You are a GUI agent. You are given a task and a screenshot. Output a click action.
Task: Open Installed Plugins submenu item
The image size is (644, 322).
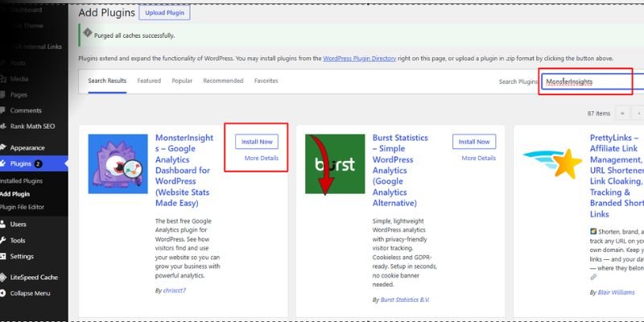(21, 181)
